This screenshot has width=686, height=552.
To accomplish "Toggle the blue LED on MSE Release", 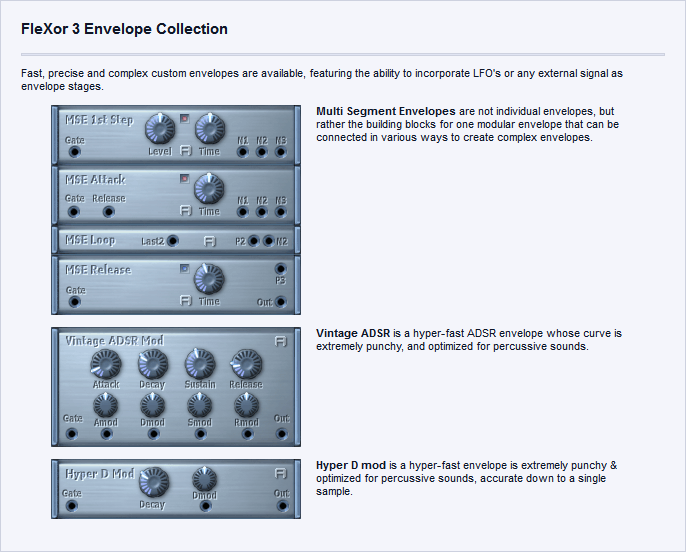I will pyautogui.click(x=185, y=269).
